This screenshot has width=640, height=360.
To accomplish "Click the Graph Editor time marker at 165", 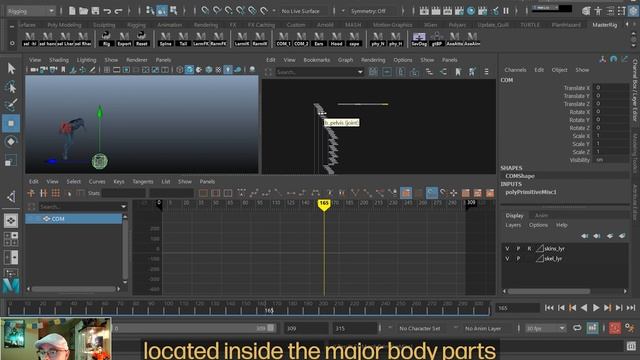I will coord(324,204).
